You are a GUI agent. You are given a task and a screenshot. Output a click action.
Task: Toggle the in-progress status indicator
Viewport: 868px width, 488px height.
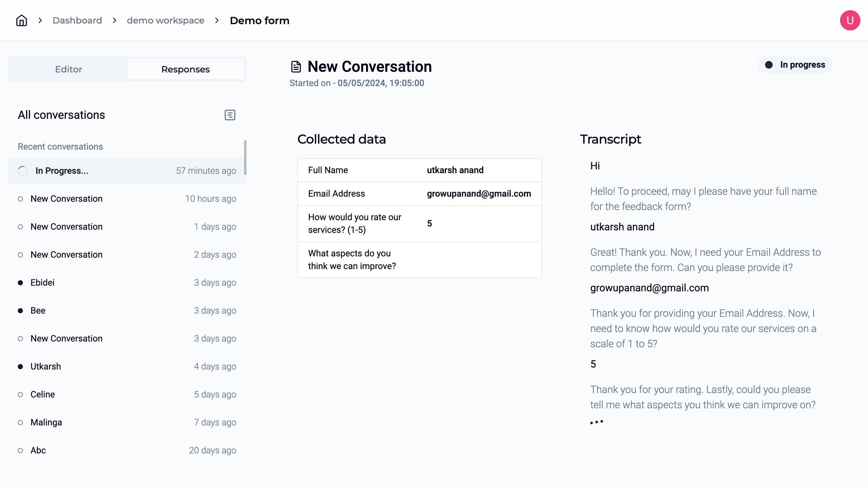point(796,64)
